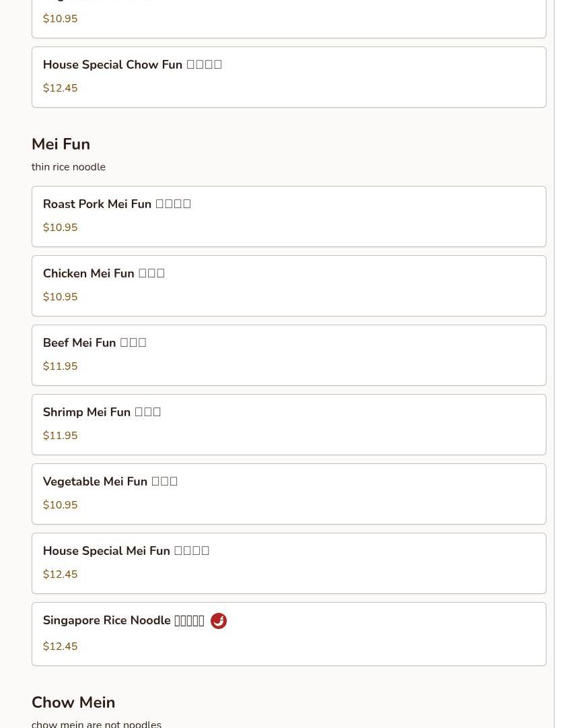Click the $10.95 price of Chicken Mei Fun
Viewport: 568px width, 728px height.
(x=61, y=297)
